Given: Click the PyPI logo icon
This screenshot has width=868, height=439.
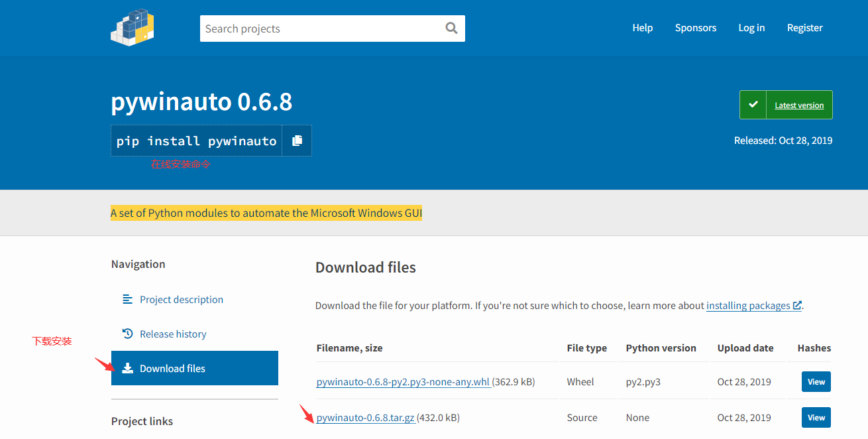Looking at the screenshot, I should [x=133, y=27].
